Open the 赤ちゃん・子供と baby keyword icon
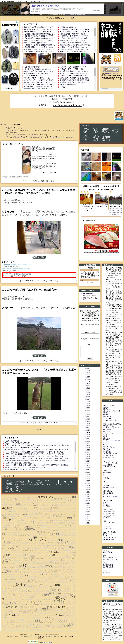Image resolution: width=124 pixels, height=644 pixels. click(x=39, y=483)
